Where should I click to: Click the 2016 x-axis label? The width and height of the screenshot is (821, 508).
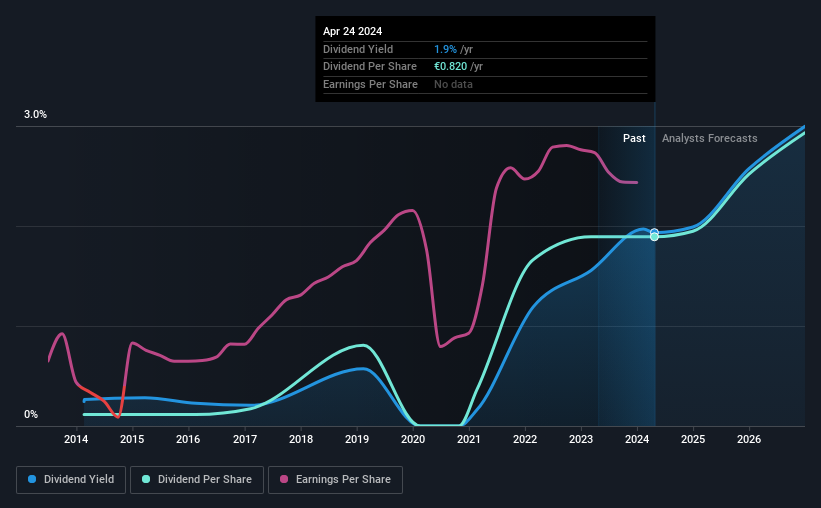click(x=188, y=439)
